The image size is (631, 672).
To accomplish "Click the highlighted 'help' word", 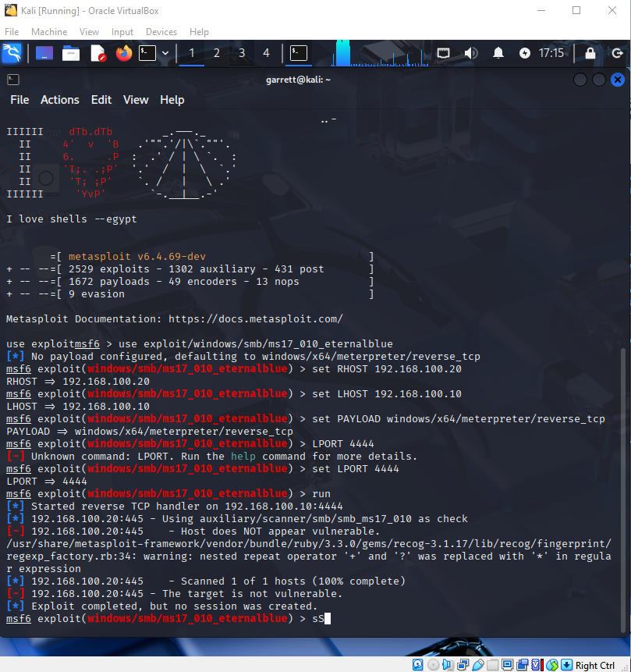I will tap(243, 456).
